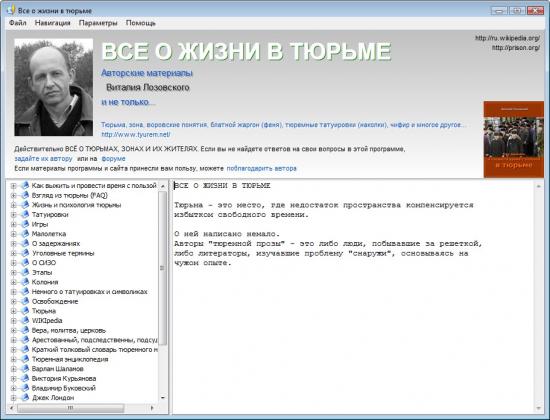Expand the О СИЗО tree node
Screen dimensions: 550x420
coord(13,263)
